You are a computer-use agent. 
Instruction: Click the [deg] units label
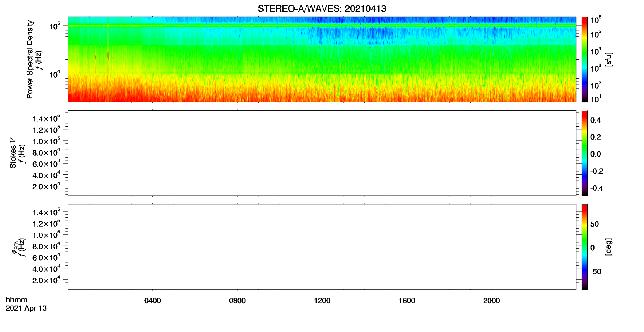(609, 247)
